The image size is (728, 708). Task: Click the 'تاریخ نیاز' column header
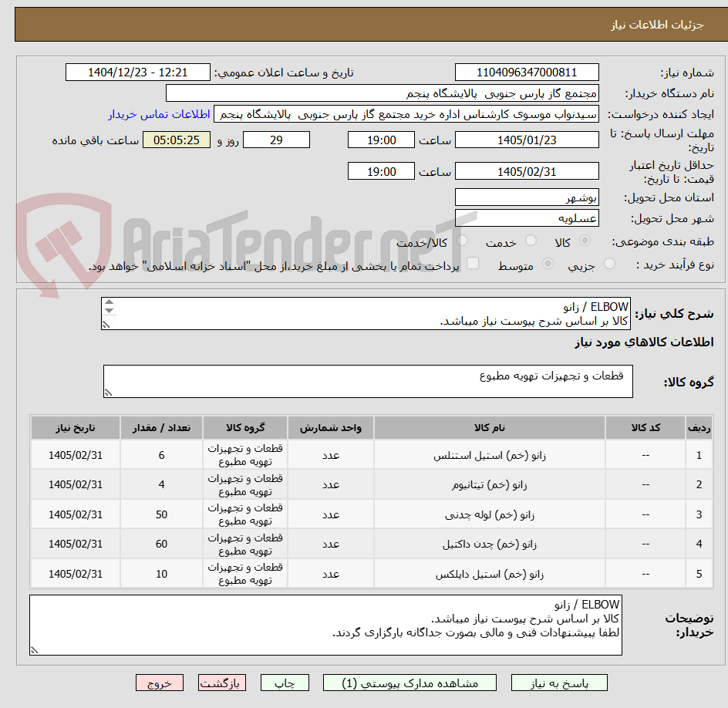click(x=76, y=427)
